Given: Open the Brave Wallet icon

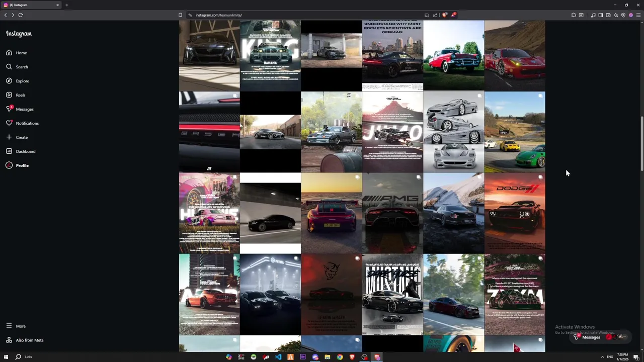Looking at the screenshot, I should click(x=608, y=15).
